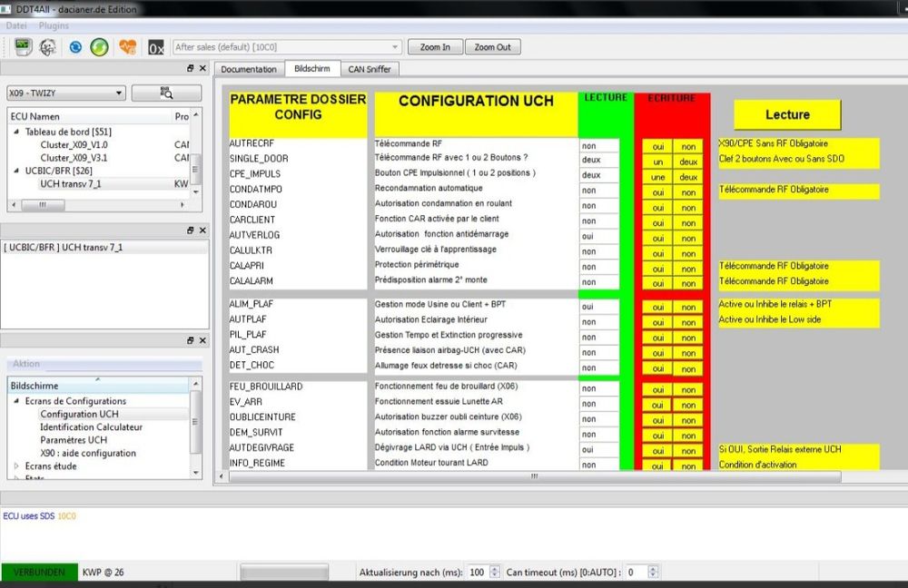Open X90 : aide configuration screen
908x588 pixels.
[88, 453]
